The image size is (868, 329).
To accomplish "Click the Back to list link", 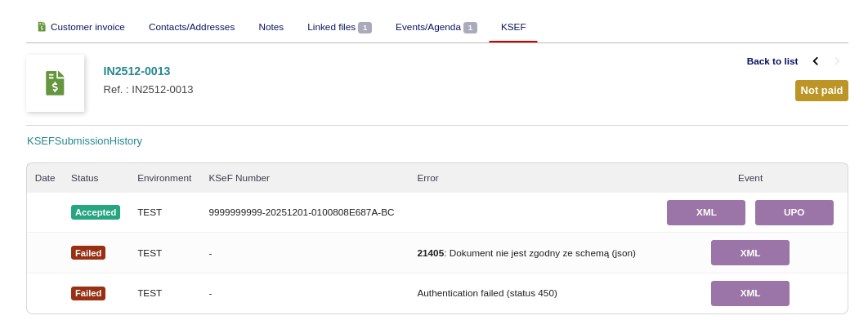I will tap(772, 61).
